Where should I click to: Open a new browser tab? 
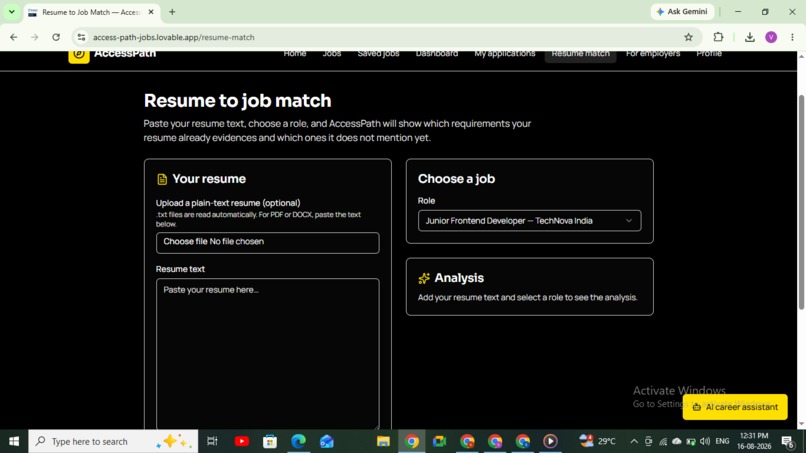click(172, 12)
